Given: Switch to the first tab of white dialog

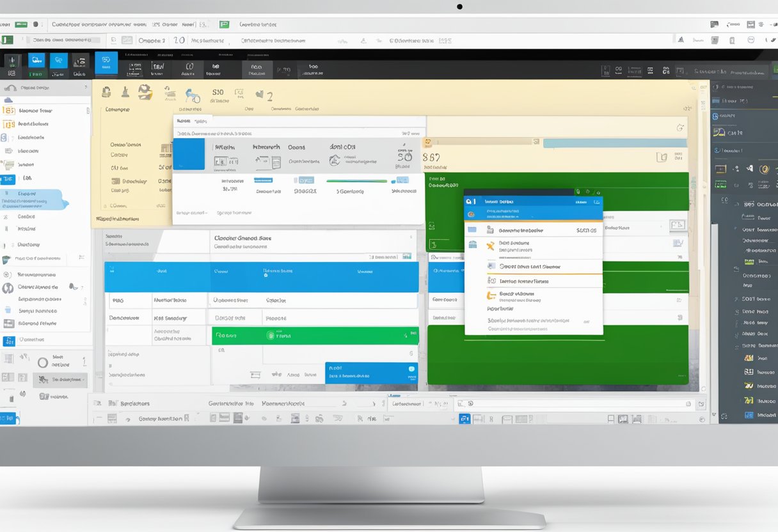Looking at the screenshot, I should tap(184, 121).
